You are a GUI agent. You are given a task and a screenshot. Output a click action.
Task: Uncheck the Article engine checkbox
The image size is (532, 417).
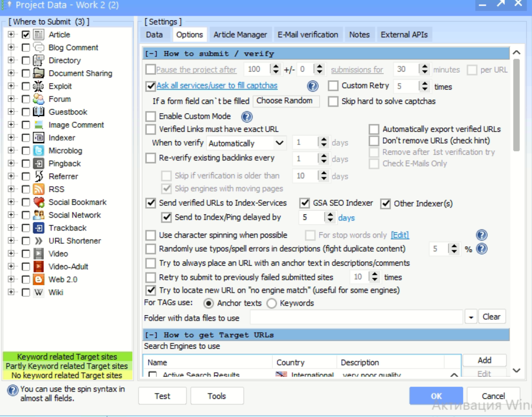pos(26,35)
